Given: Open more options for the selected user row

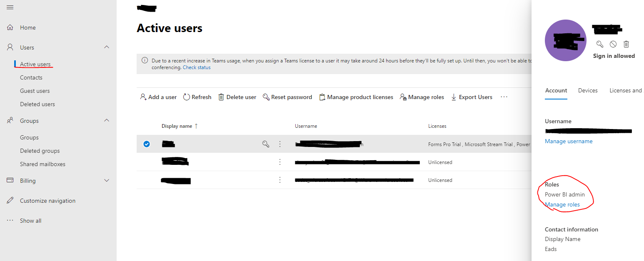Looking at the screenshot, I should pyautogui.click(x=280, y=144).
